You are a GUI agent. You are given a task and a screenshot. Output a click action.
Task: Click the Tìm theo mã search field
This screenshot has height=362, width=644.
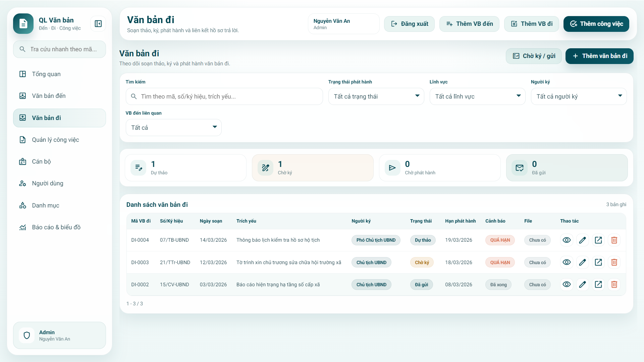point(228,97)
